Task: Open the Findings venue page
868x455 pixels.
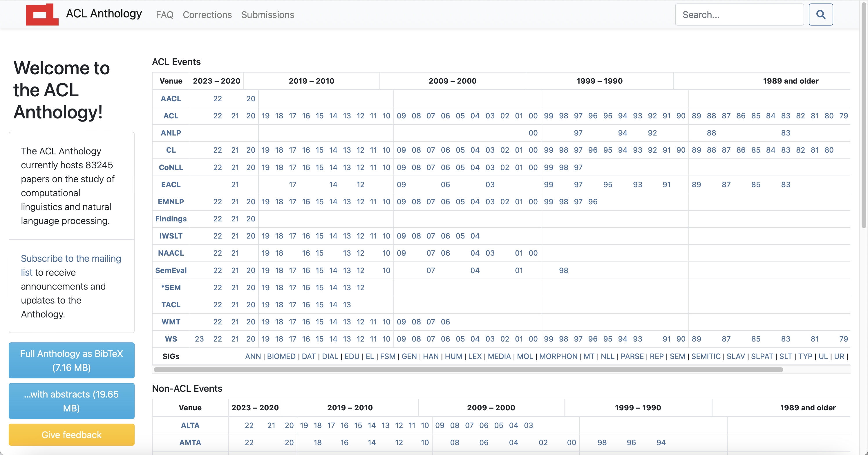Action: tap(171, 219)
